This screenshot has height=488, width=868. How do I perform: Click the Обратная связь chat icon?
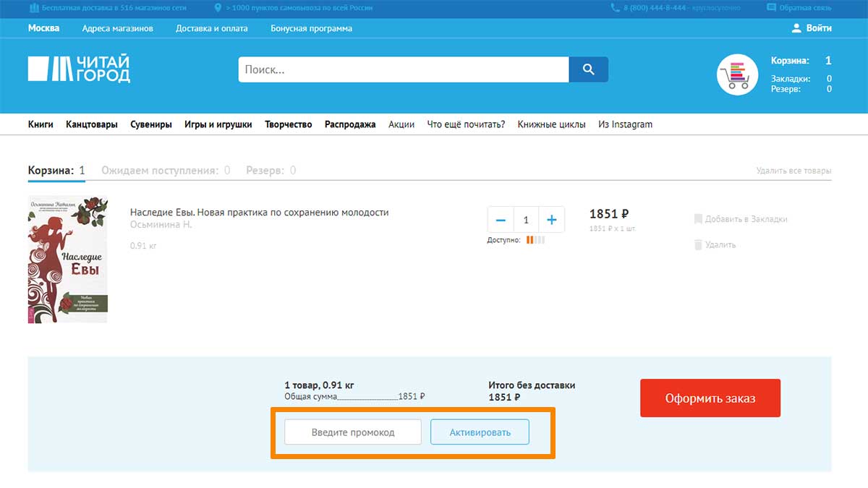pos(772,8)
